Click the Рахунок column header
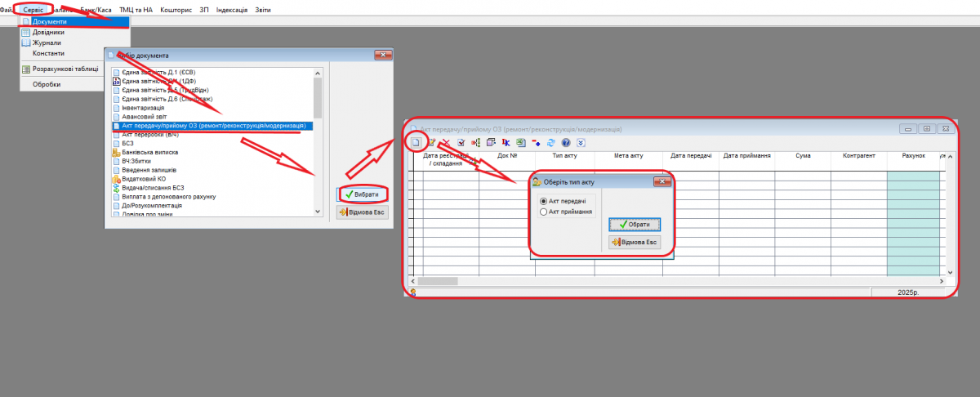Screen dimensions: 980x397 click(912, 155)
